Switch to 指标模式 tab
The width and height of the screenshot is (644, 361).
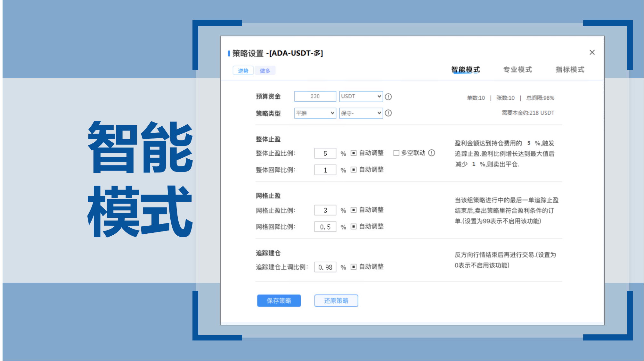coord(570,70)
